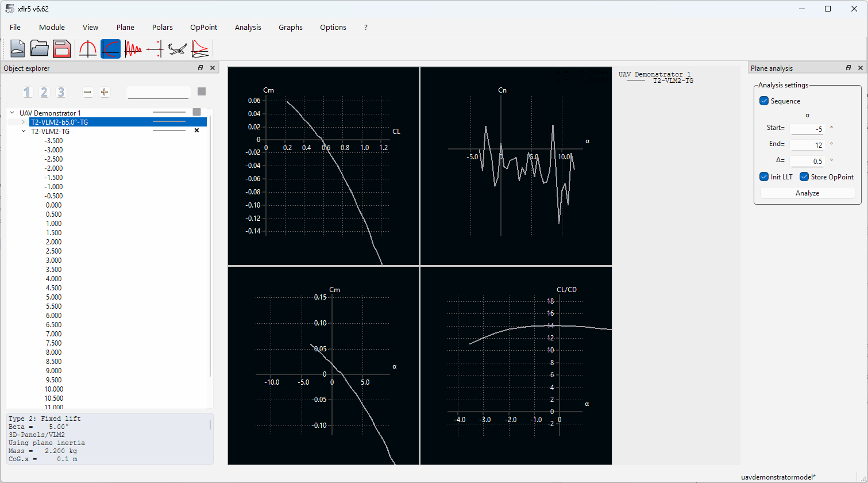Image resolution: width=868 pixels, height=483 pixels.
Task: Select the T2-VLM2-TG polar
Action: click(x=51, y=131)
